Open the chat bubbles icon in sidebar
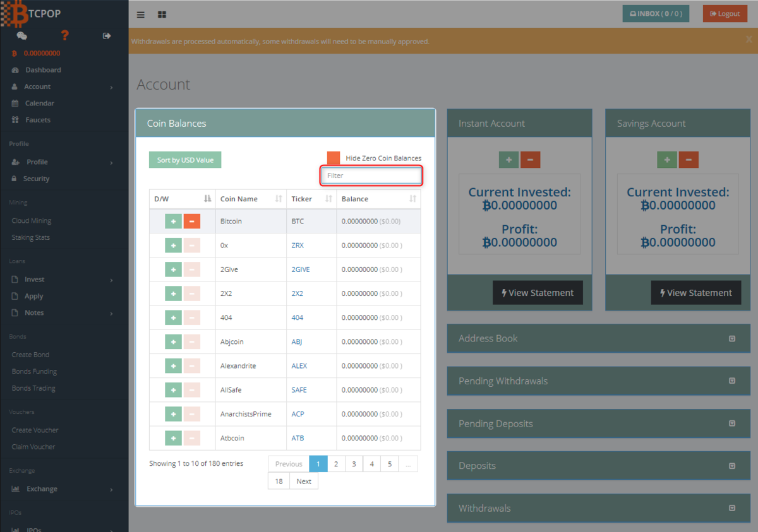 (x=21, y=36)
